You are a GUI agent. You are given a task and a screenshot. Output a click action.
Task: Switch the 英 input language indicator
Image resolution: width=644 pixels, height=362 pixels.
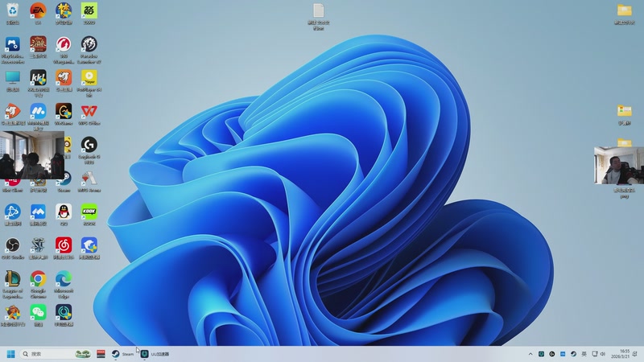click(x=584, y=354)
